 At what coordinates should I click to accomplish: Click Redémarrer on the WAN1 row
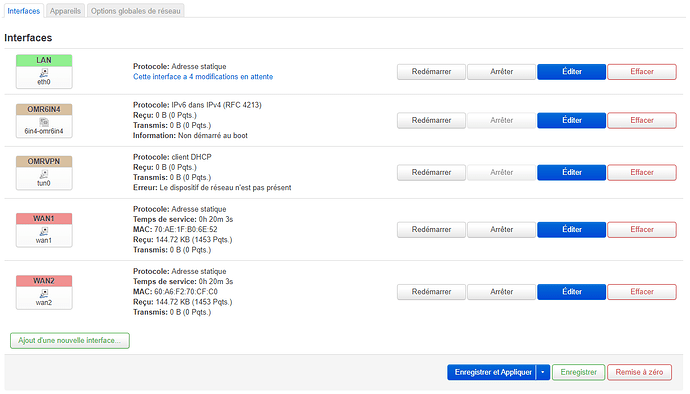pos(431,230)
